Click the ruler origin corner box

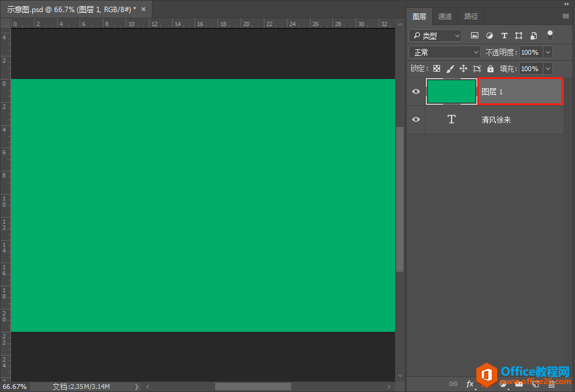[5, 24]
